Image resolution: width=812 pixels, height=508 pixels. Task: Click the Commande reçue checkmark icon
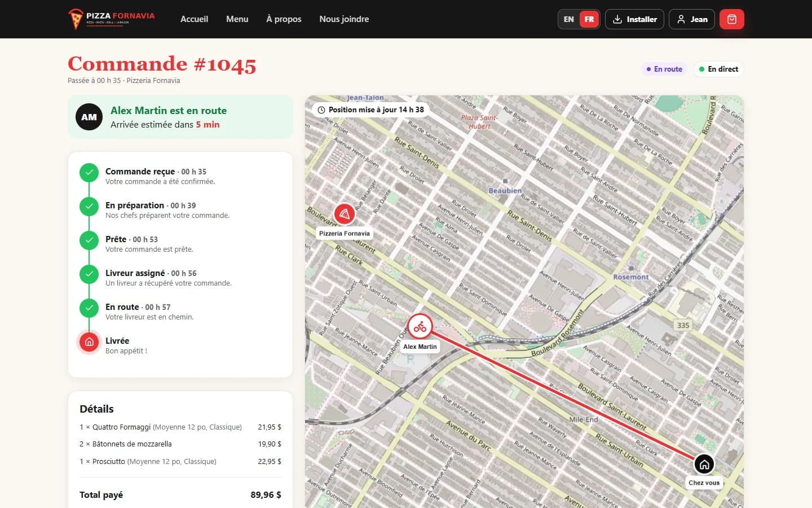point(89,173)
